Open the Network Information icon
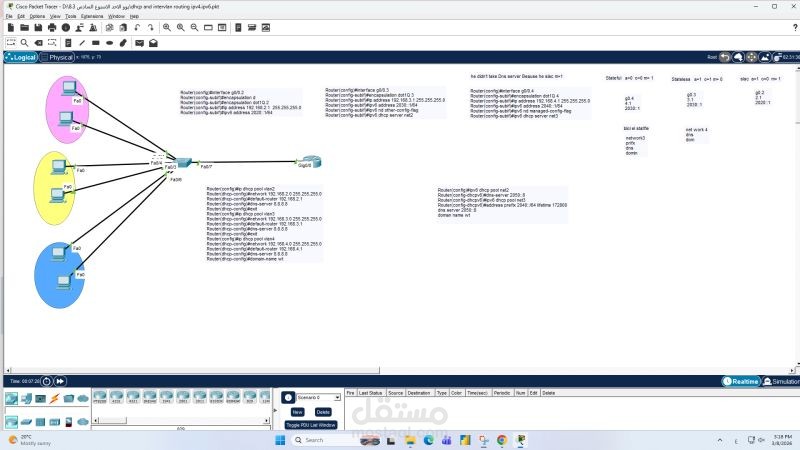The height and width of the screenshot is (450, 800). point(66,28)
